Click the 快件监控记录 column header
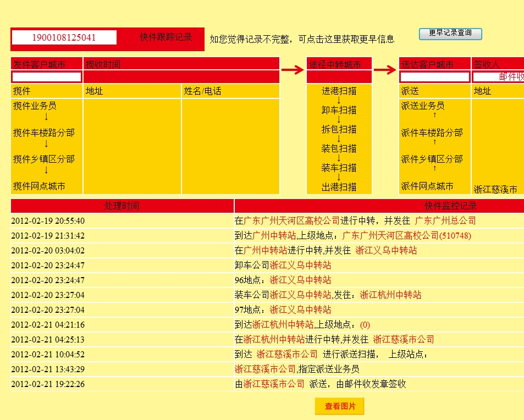Screen dimensions: 524x420 tap(450, 206)
